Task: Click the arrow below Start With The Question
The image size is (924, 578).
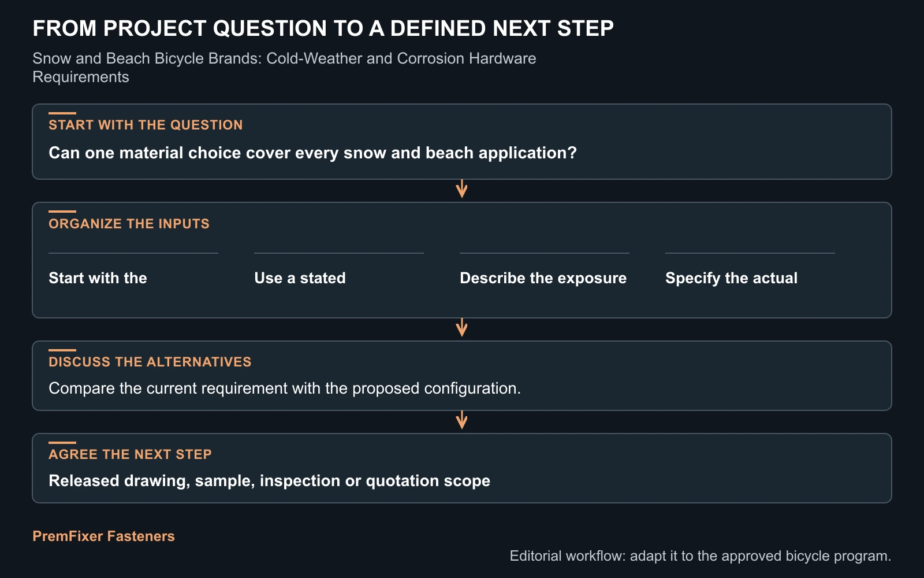Action: [461, 189]
